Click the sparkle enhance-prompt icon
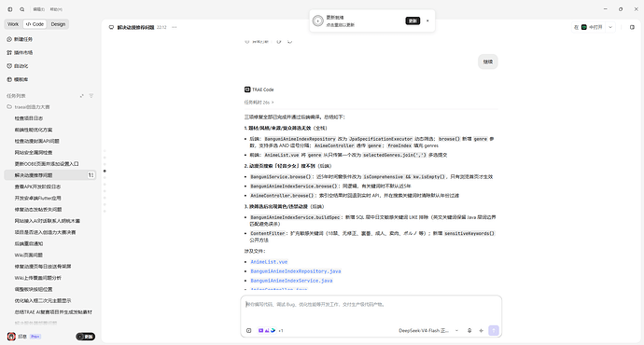Image resolution: width=644 pixels, height=345 pixels. tap(481, 331)
